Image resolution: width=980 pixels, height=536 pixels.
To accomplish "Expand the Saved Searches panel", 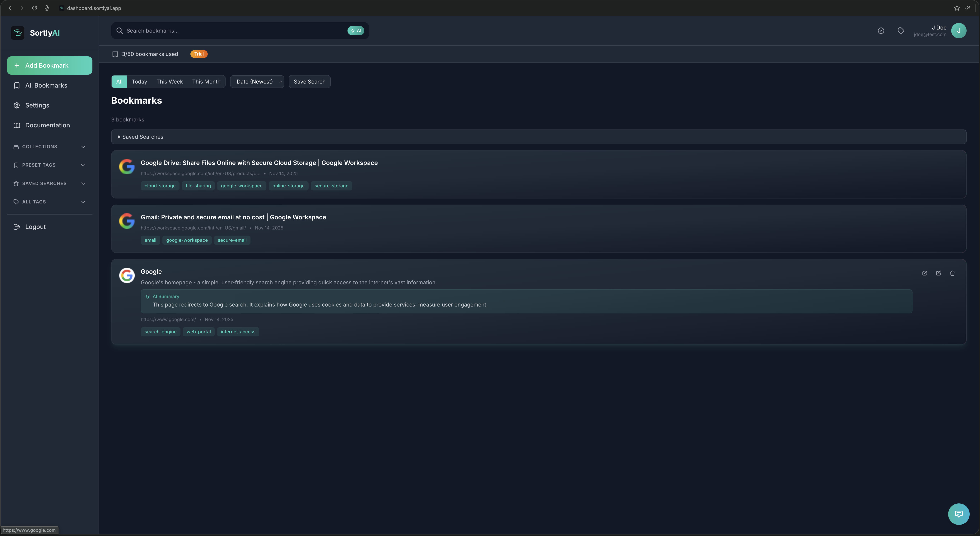I will 141,136.
